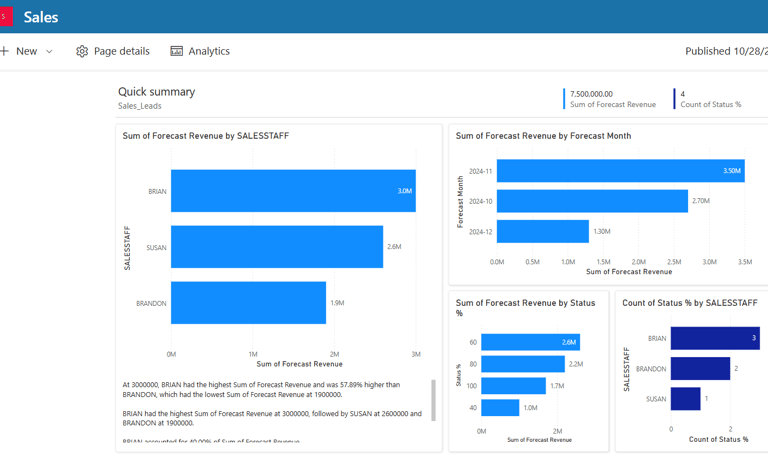Select the SUSAN 2.6M revenue bar
Image resolution: width=768 pixels, height=456 pixels.
(277, 247)
